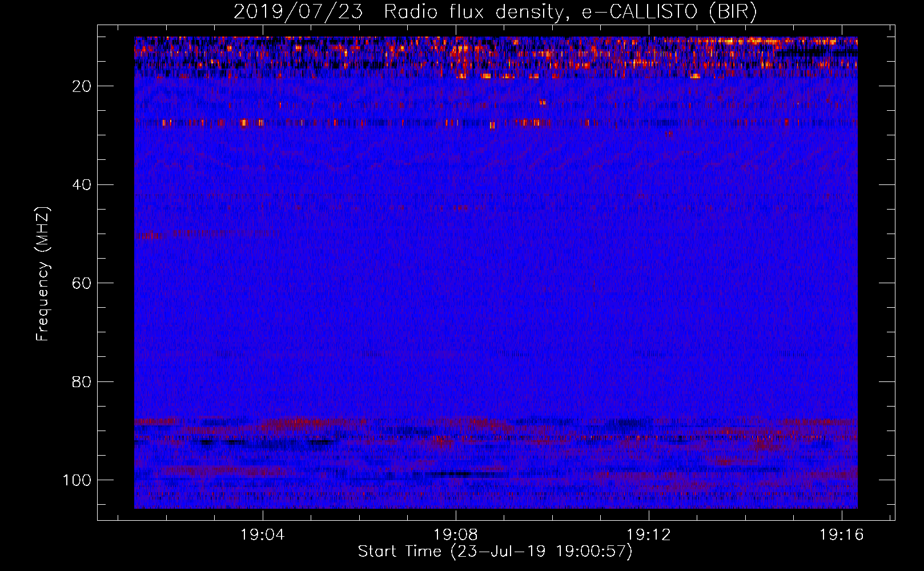The width and height of the screenshot is (924, 571).
Task: Click the '19:04' time tick label
Action: [x=263, y=535]
